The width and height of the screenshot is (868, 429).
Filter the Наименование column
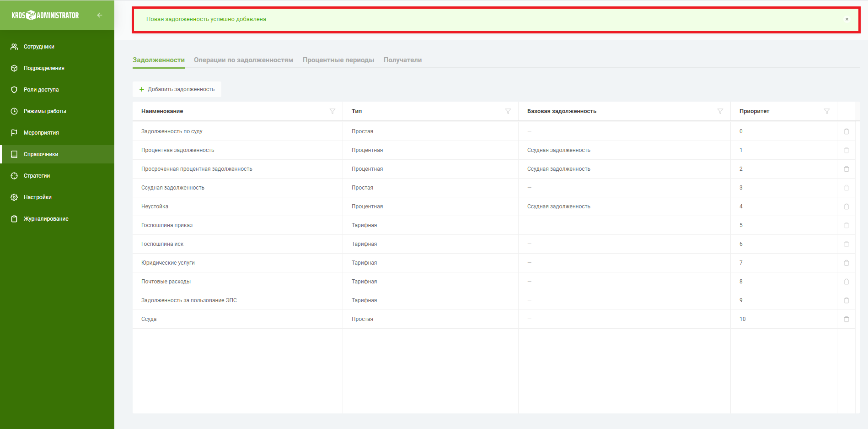(x=332, y=111)
